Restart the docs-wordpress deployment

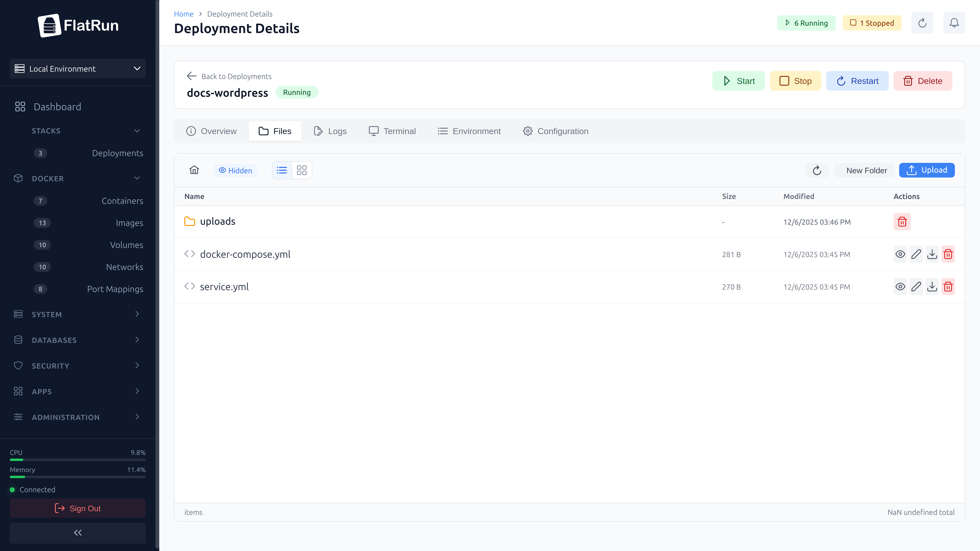click(857, 81)
